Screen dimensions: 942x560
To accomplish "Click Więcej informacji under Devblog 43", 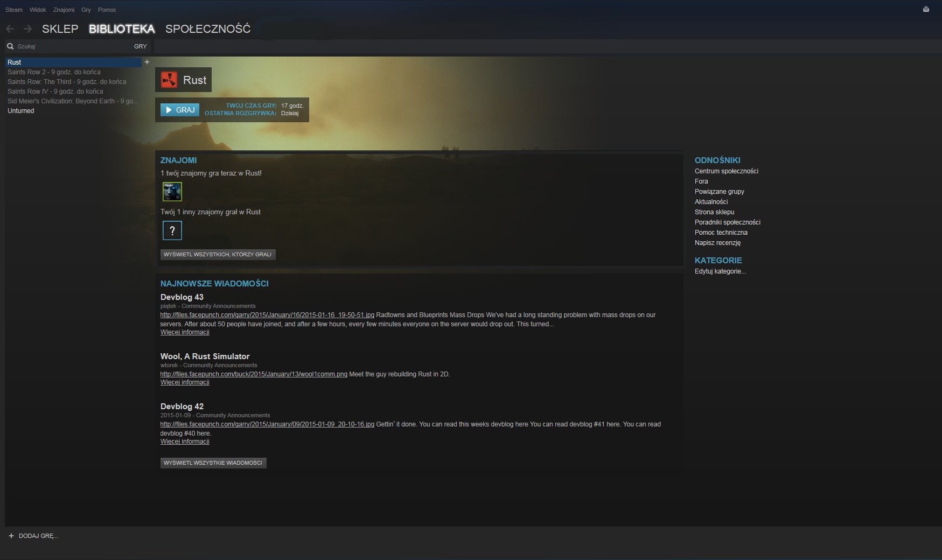I will pyautogui.click(x=185, y=332).
